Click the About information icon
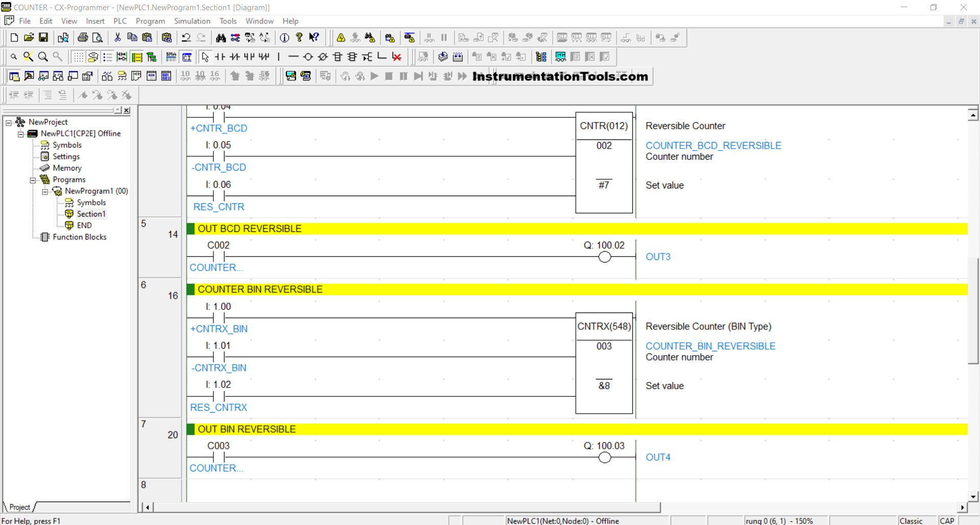Image resolution: width=980 pixels, height=525 pixels. click(285, 38)
